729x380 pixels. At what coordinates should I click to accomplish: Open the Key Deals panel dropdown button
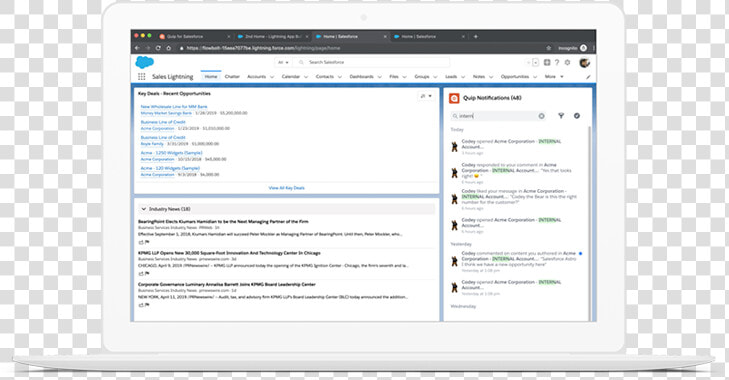click(426, 96)
